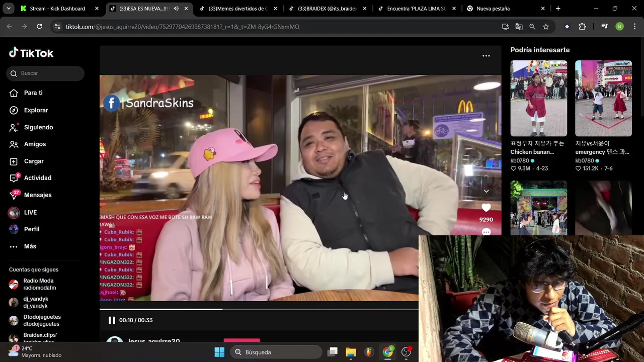Open Task View on taskbar
This screenshot has width=644, height=362.
pos(333,352)
